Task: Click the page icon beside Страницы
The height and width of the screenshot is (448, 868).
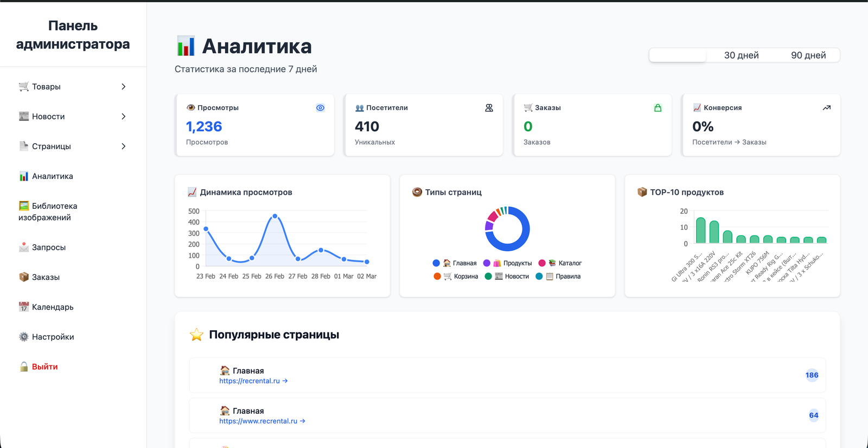Action: (x=24, y=146)
